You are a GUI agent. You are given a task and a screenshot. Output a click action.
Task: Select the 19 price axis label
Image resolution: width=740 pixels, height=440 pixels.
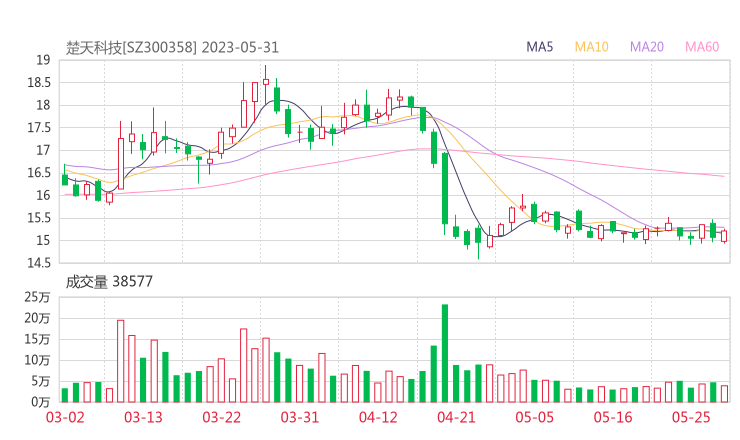43,60
